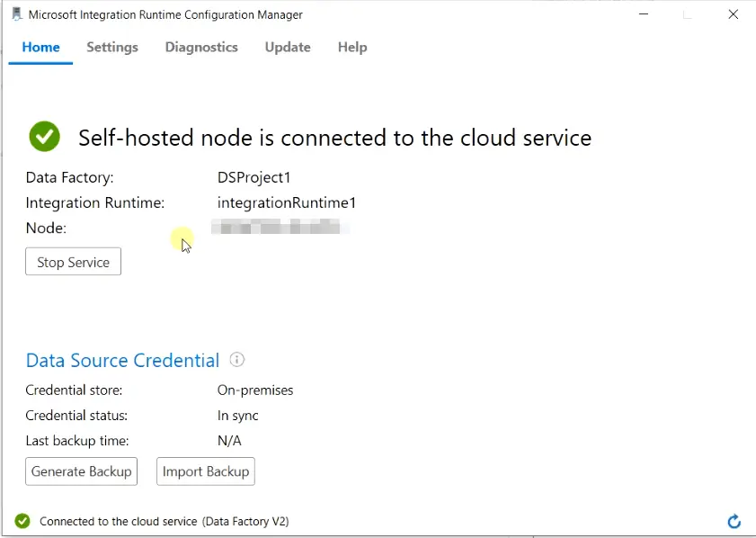
Task: Open the Diagnostics tab
Action: point(201,48)
